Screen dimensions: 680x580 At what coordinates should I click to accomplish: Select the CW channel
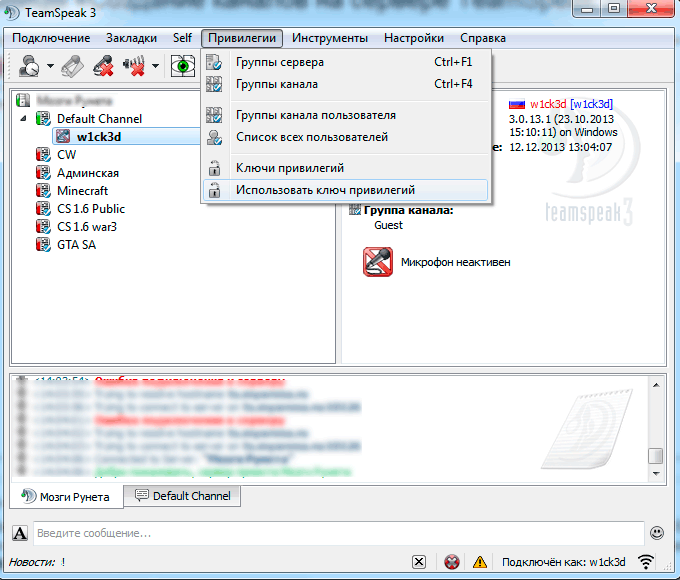66,155
